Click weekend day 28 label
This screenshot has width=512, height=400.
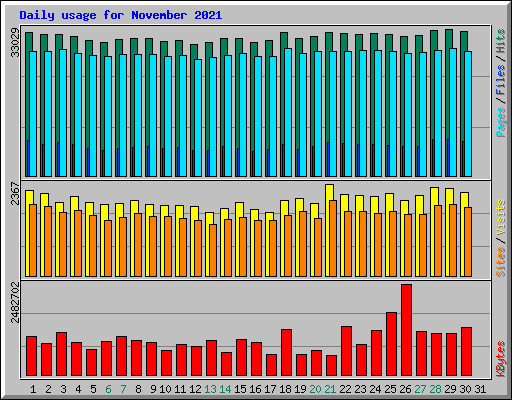(x=435, y=389)
